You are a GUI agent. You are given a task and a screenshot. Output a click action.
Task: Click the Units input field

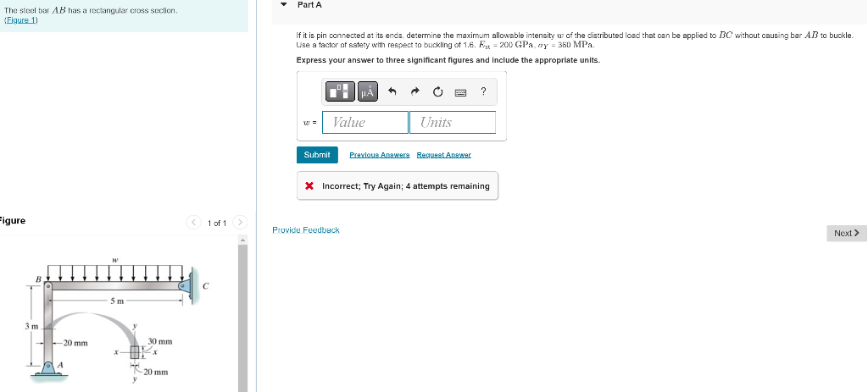(453, 122)
